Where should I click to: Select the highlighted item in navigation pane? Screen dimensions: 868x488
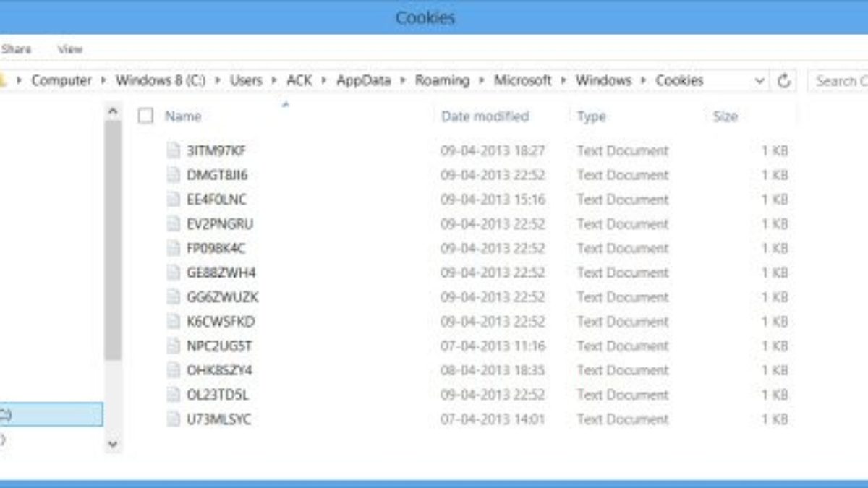pos(51,414)
